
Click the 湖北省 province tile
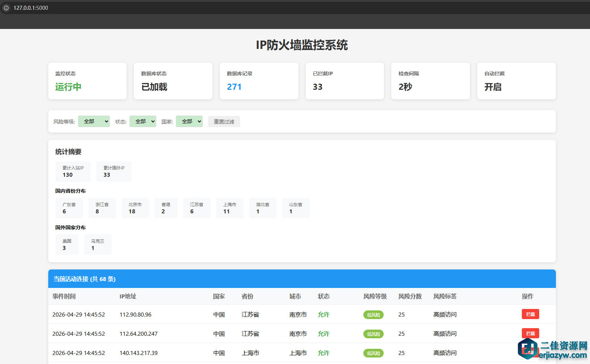(x=263, y=208)
